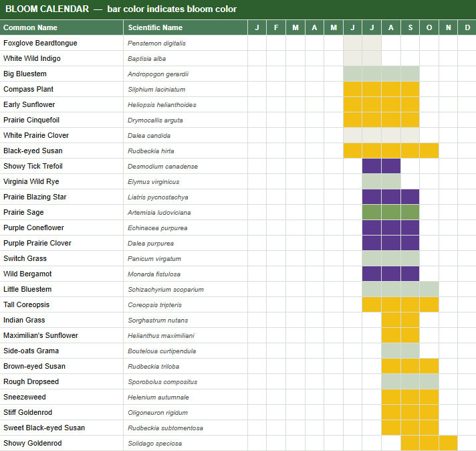This screenshot has width=476, height=451.
Task: Click the Black-eyed Susan name cell
Action: click(x=62, y=151)
